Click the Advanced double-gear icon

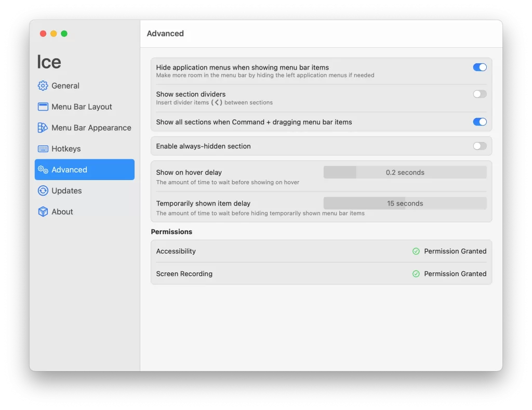43,169
